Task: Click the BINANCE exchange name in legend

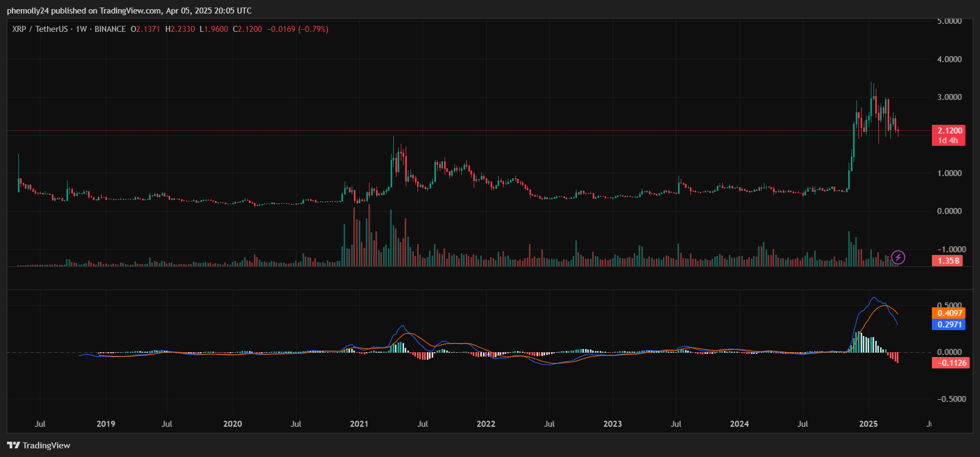Action: coord(110,29)
